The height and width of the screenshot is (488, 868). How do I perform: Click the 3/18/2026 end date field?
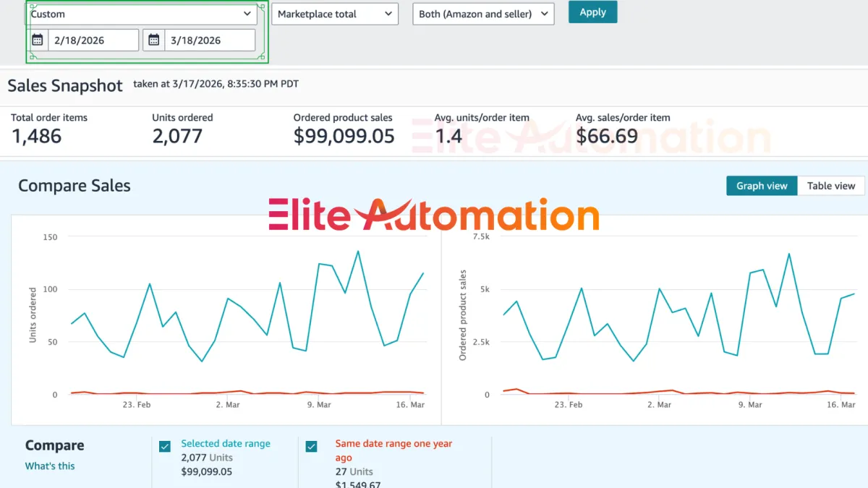(x=210, y=40)
